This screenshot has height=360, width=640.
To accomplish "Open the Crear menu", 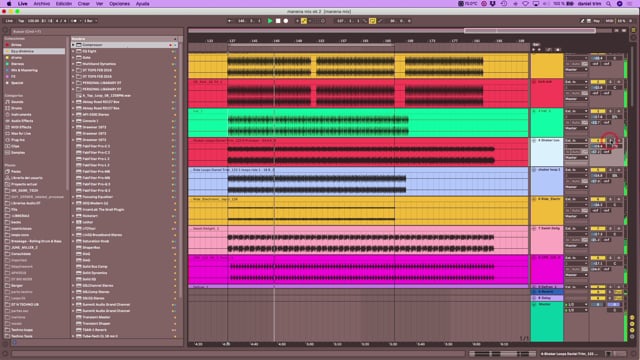I will tap(84, 4).
